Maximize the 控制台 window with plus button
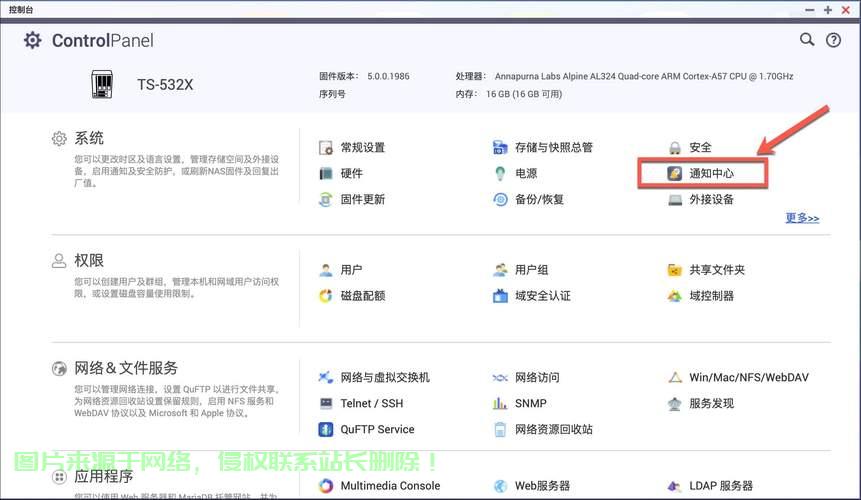 coord(828,10)
